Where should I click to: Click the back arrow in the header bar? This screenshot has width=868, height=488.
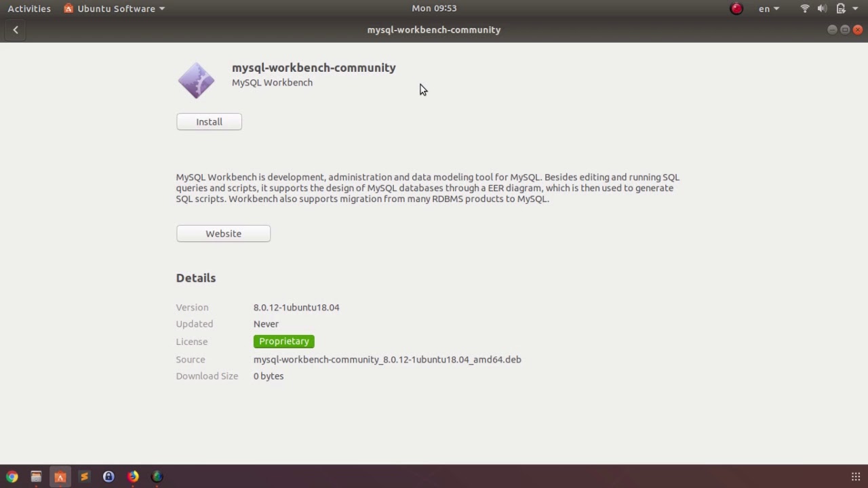click(x=16, y=30)
